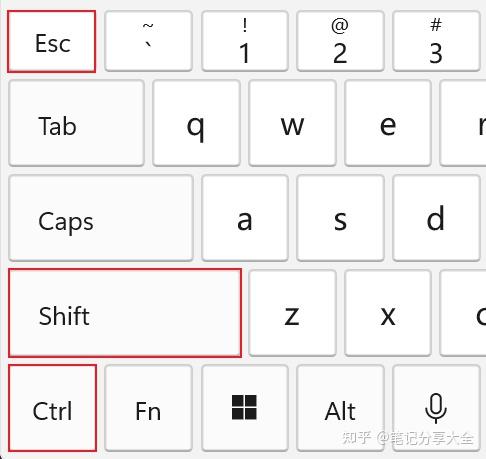Toggle the Shift modifier key
This screenshot has width=486, height=459.
point(125,313)
